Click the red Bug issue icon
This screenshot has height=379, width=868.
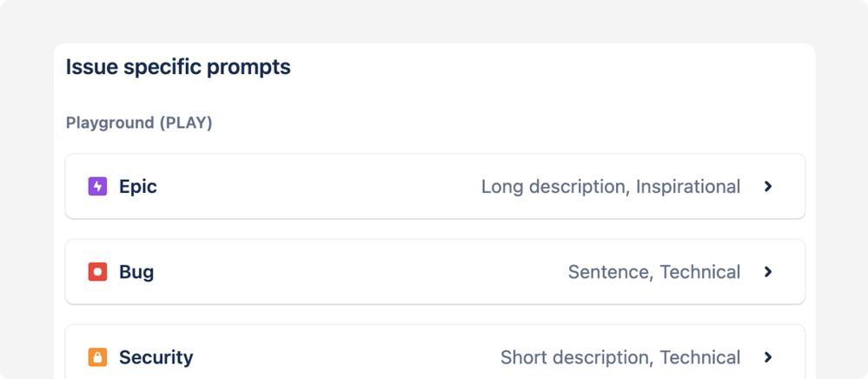(97, 272)
